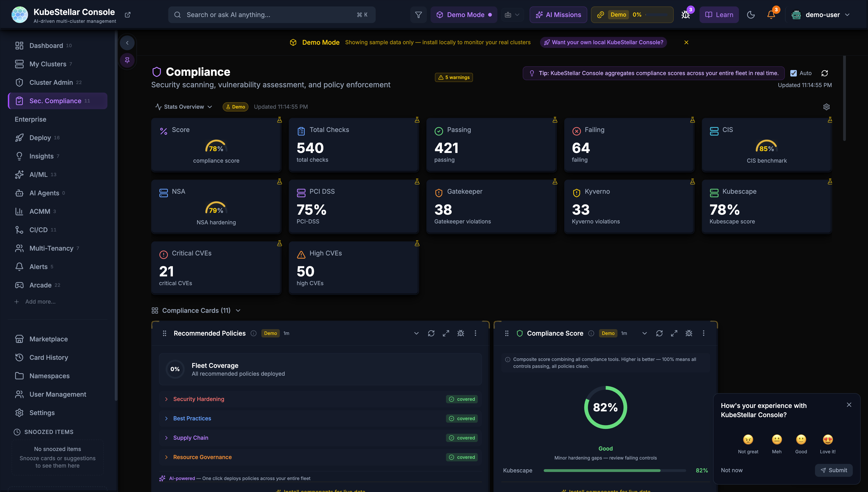The height and width of the screenshot is (492, 868).
Task: Toggle the Auto refresh checkbox
Action: pyautogui.click(x=793, y=73)
